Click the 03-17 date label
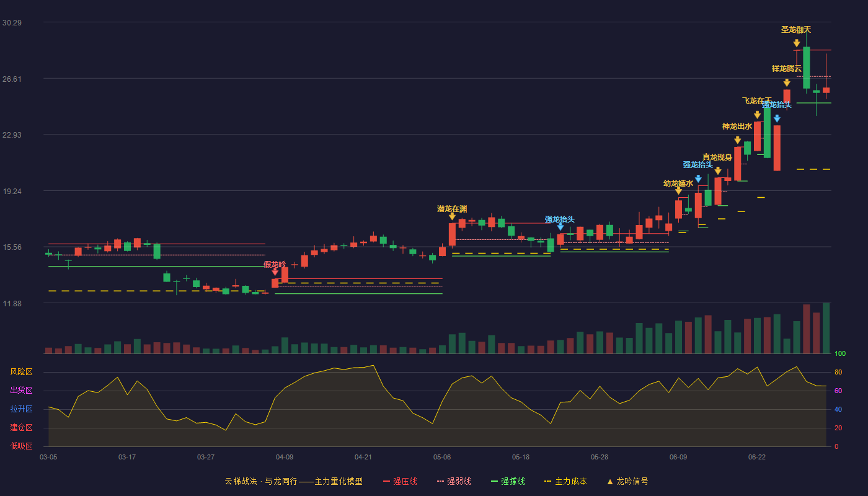Image resolution: width=868 pixels, height=496 pixels. 127,457
